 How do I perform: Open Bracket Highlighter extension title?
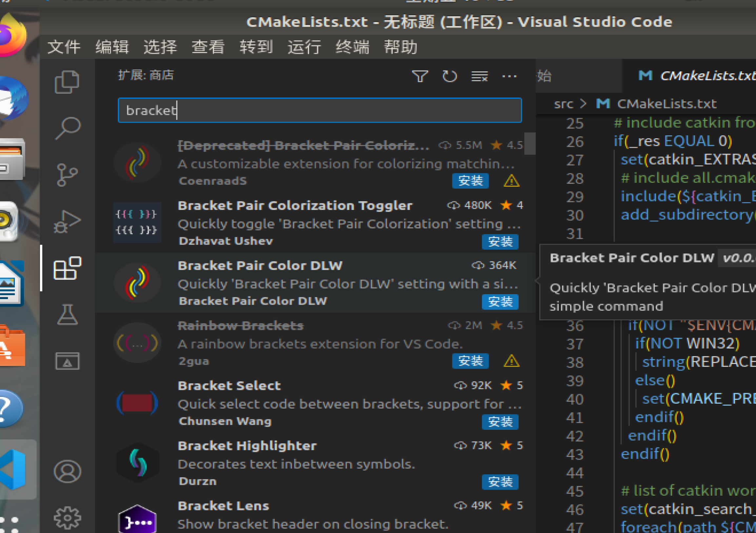pyautogui.click(x=247, y=446)
